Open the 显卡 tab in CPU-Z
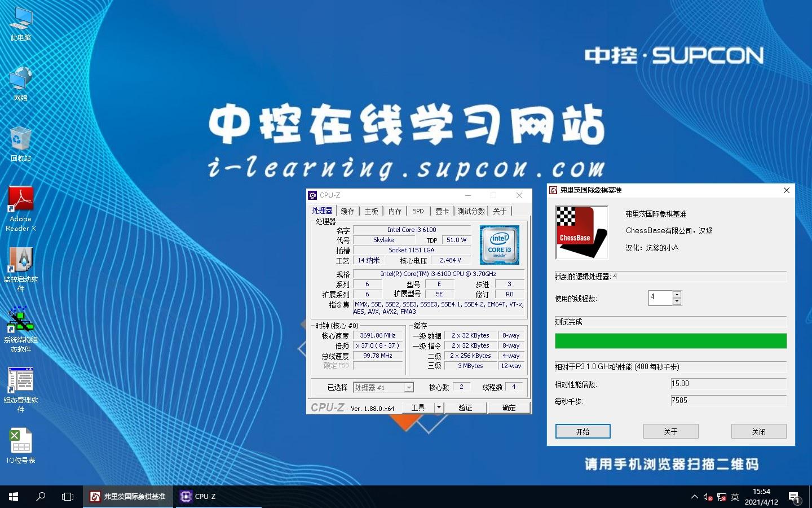Screen dimensions: 812x508 click(442, 211)
